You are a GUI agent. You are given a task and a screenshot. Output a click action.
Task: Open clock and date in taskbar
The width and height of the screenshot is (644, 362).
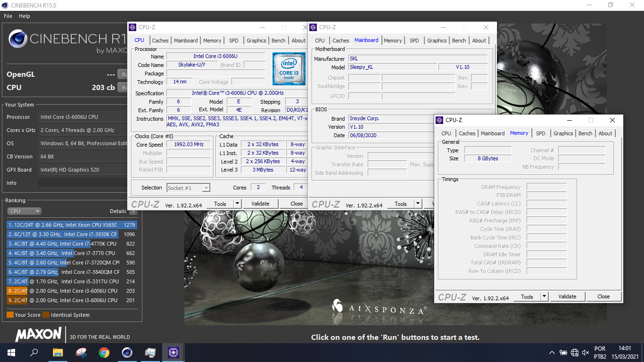[625, 353]
